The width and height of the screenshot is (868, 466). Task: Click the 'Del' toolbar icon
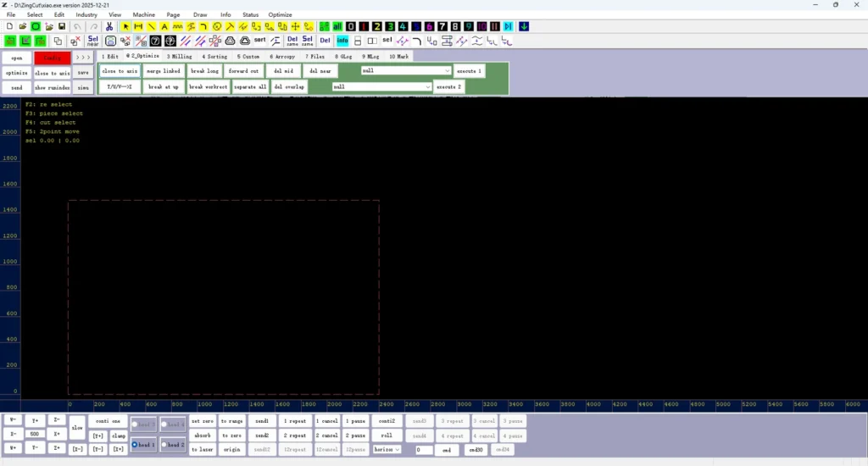325,41
